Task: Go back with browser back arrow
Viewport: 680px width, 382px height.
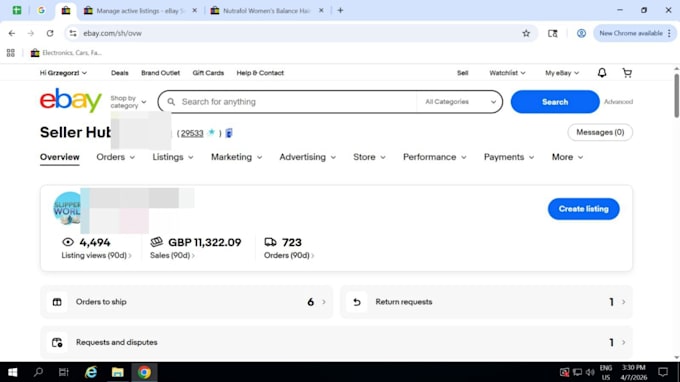Action: point(12,33)
